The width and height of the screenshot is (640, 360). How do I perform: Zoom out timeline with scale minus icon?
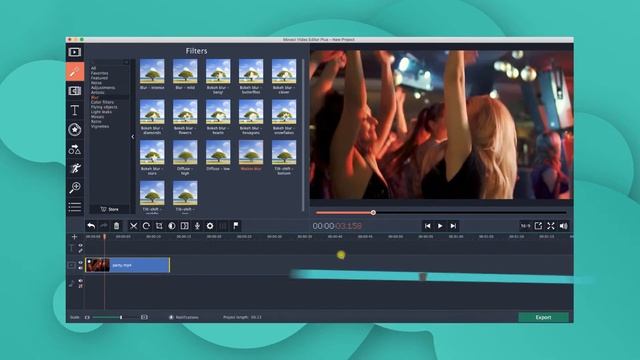tap(87, 317)
